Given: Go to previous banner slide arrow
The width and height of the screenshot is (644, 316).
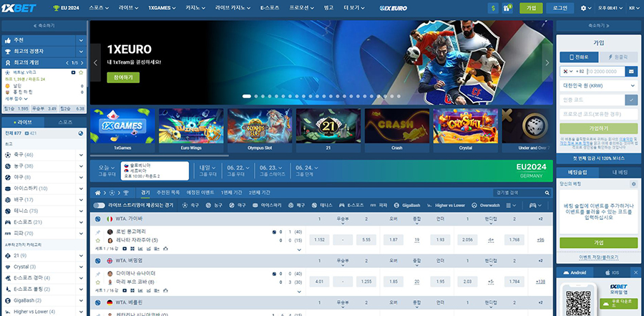Looking at the screenshot, I should click(95, 62).
